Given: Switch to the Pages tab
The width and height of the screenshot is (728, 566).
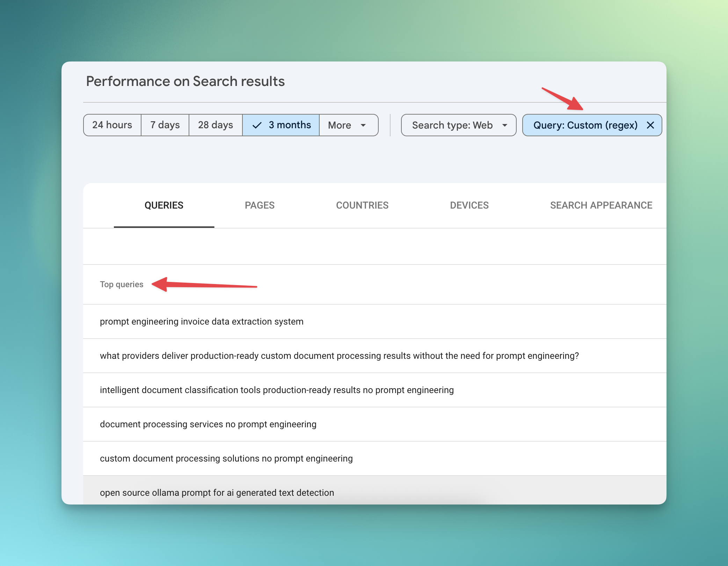Looking at the screenshot, I should pos(260,205).
